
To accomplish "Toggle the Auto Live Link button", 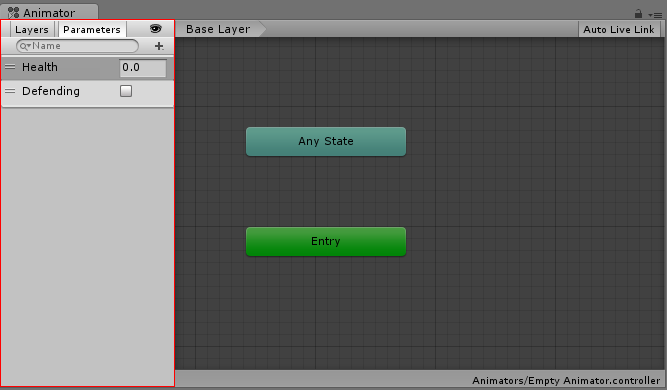I will pyautogui.click(x=619, y=29).
